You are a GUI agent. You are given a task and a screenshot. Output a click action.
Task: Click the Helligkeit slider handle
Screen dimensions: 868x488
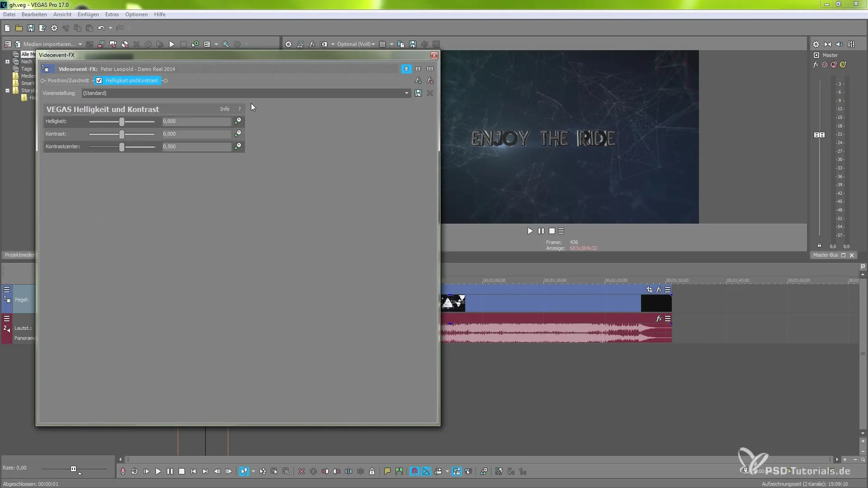122,122
